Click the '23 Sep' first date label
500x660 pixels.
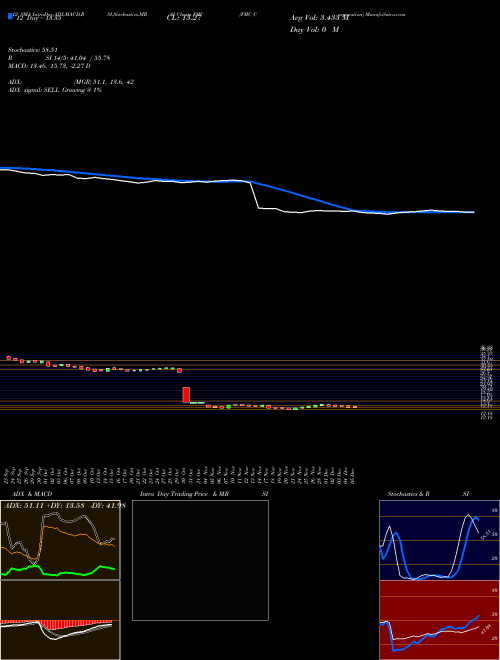[8, 476]
